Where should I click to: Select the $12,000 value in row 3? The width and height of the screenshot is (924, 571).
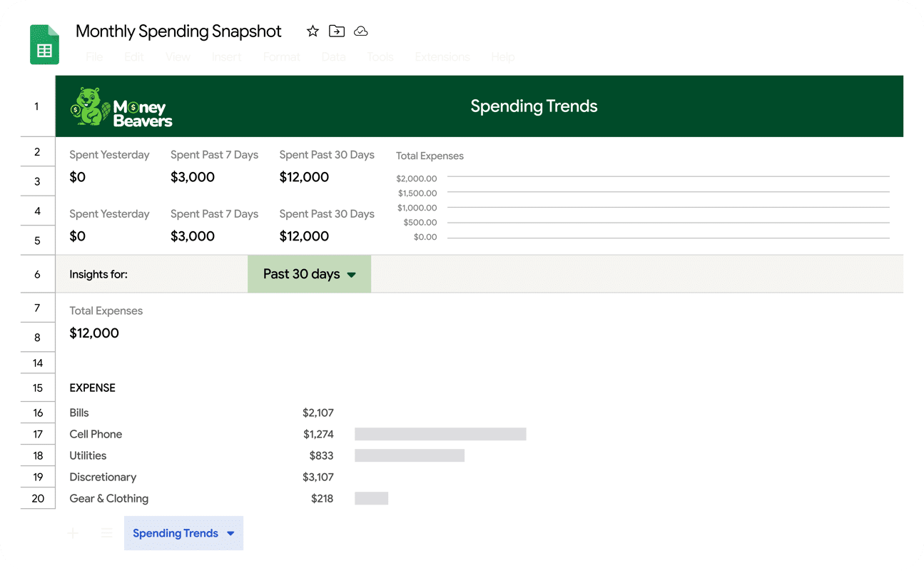(304, 177)
